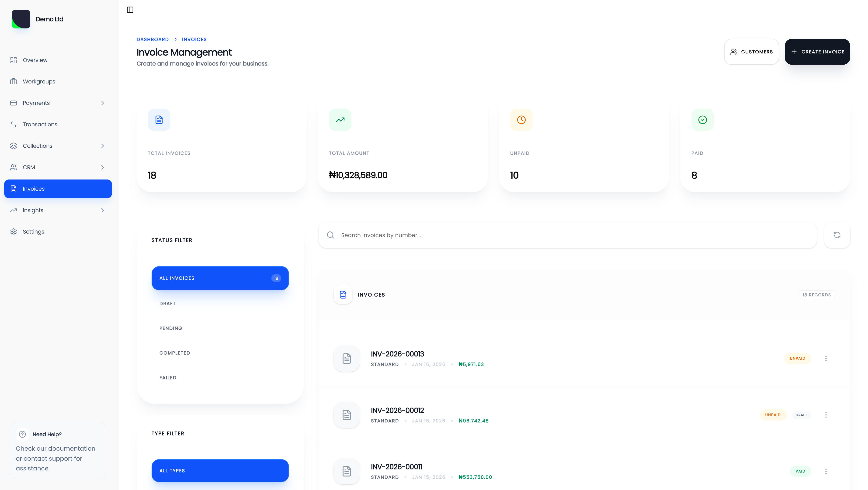868x490 pixels.
Task: Filter invoices by Completed status
Action: pos(174,353)
